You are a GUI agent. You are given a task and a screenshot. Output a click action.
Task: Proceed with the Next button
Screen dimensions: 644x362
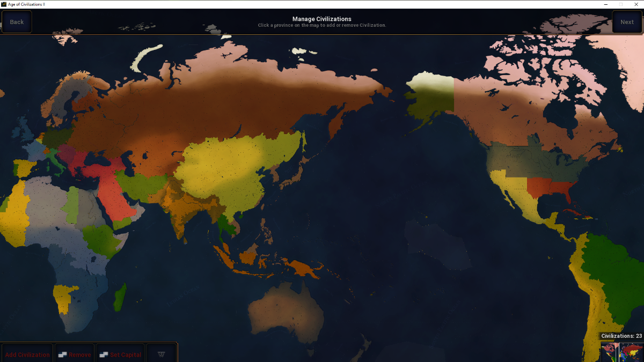click(x=627, y=22)
